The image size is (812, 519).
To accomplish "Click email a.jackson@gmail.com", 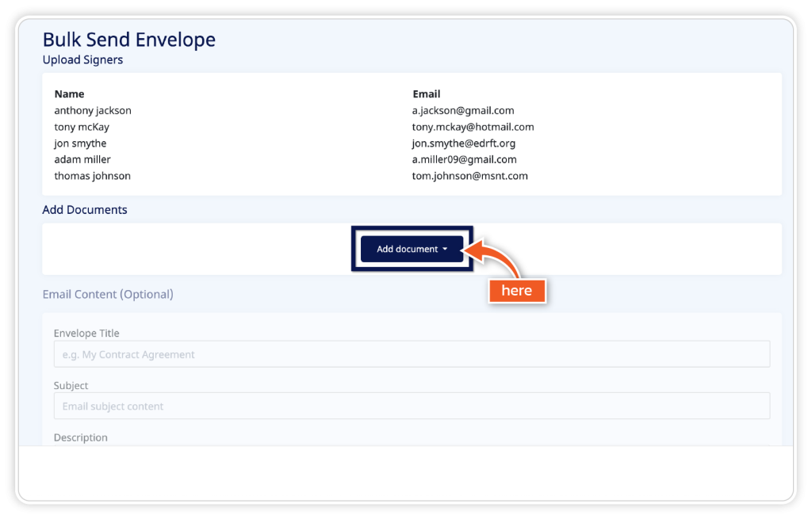I will 463,111.
